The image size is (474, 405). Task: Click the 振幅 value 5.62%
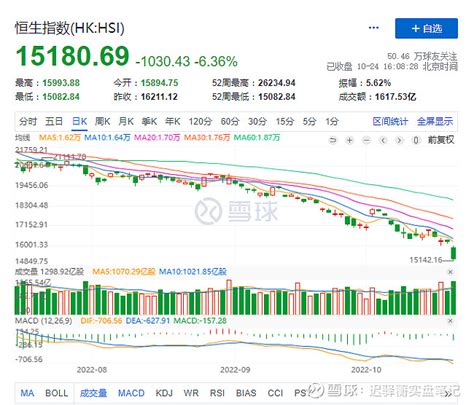(x=378, y=83)
